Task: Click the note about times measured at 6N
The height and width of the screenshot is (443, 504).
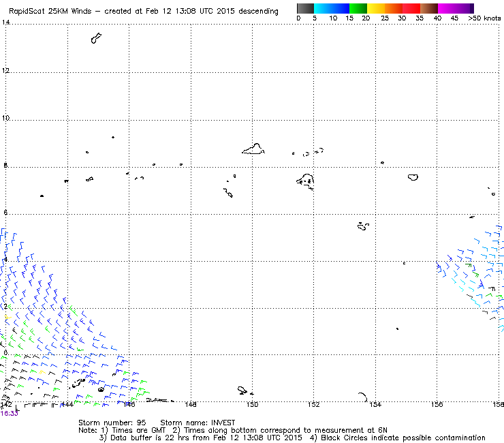Action: pos(280,430)
